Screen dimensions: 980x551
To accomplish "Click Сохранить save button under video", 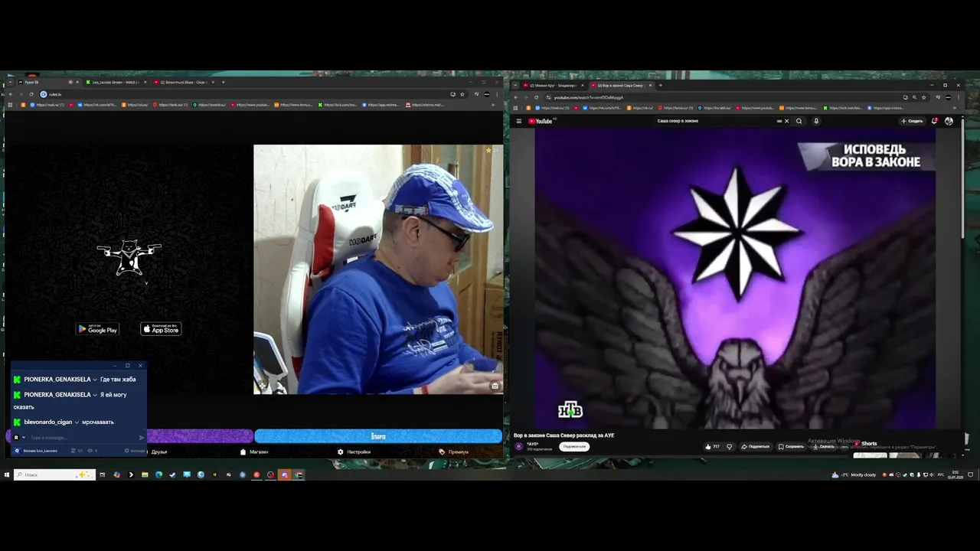I will click(791, 446).
